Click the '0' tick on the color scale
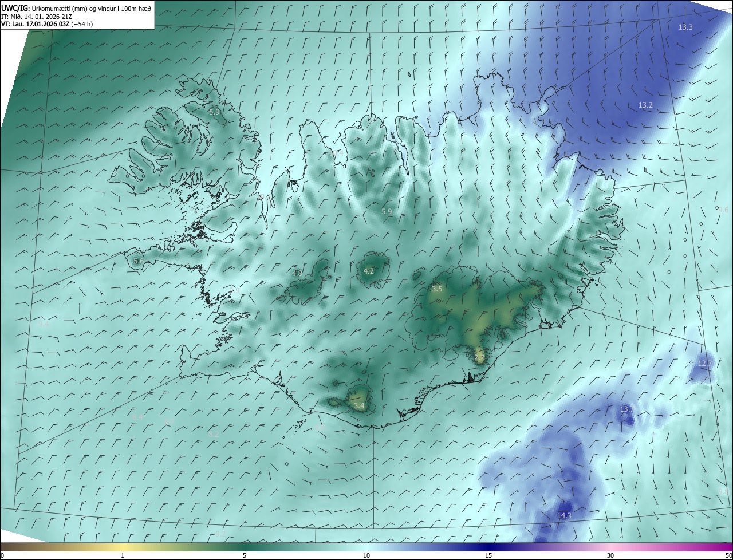Viewport: 733px width, 560px height. [2, 555]
